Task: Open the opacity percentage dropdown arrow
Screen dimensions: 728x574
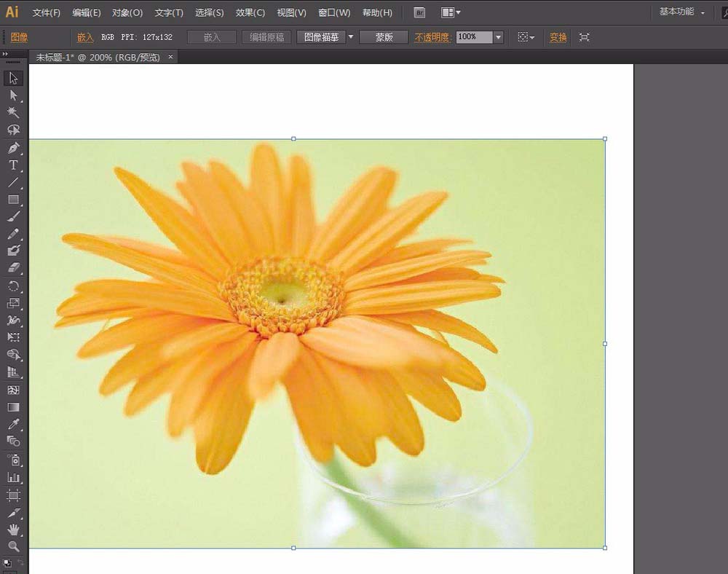Action: [498, 37]
